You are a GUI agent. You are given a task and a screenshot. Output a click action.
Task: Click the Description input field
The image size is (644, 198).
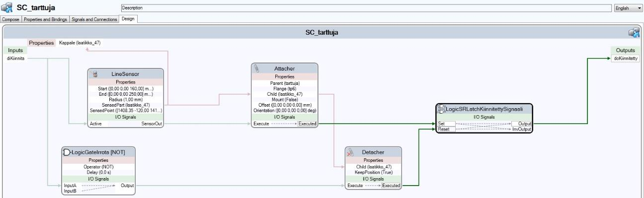(x=367, y=8)
